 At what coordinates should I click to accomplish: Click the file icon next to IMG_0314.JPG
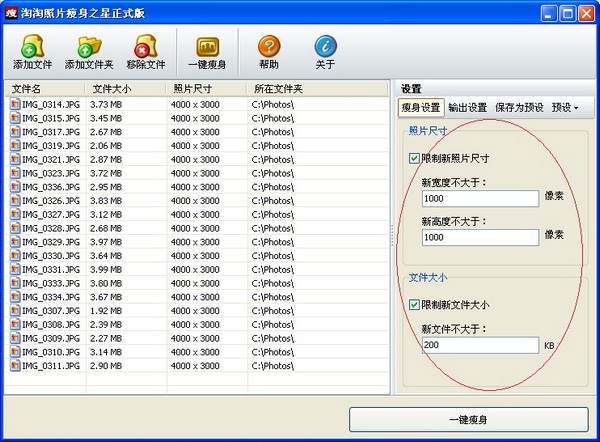pos(15,104)
